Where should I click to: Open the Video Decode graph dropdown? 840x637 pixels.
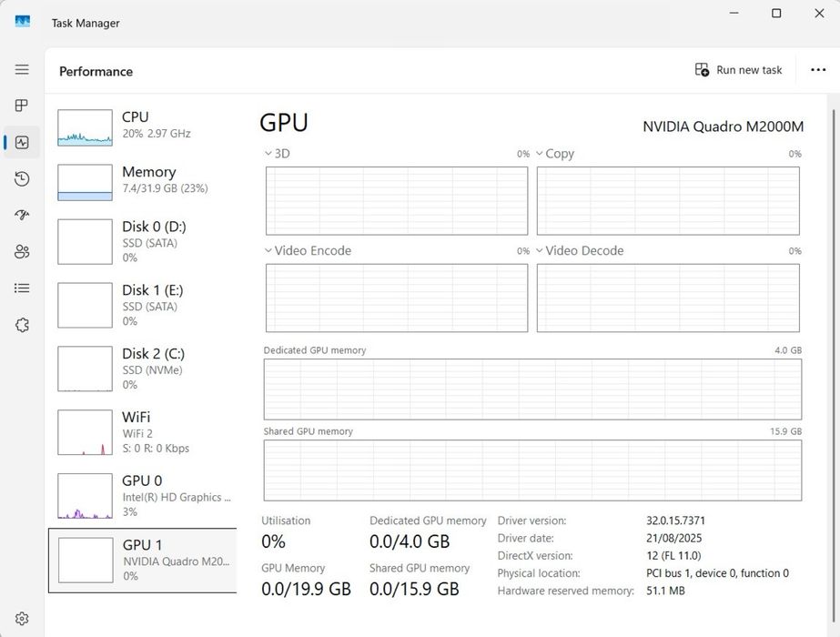pos(540,251)
